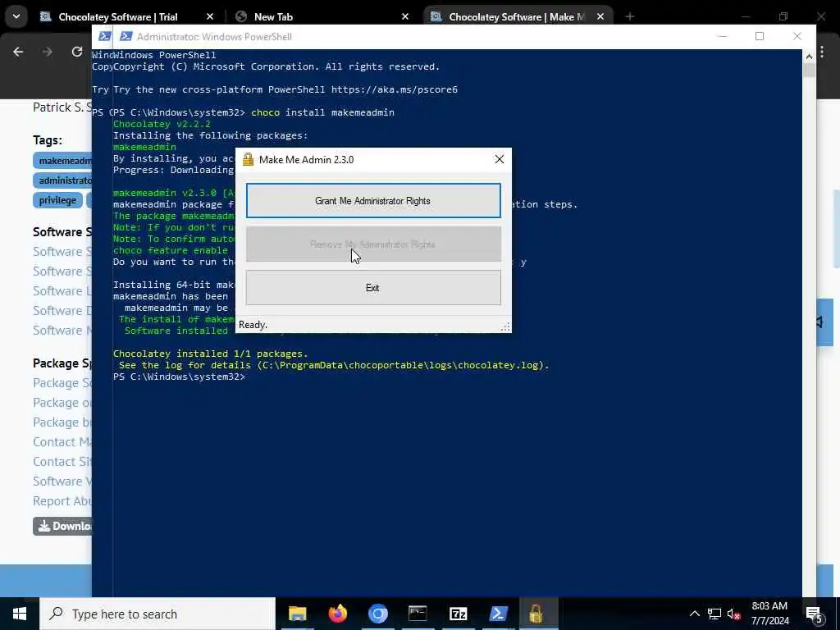Image resolution: width=840 pixels, height=630 pixels.
Task: Close the New Tab browser tab
Action: point(405,17)
